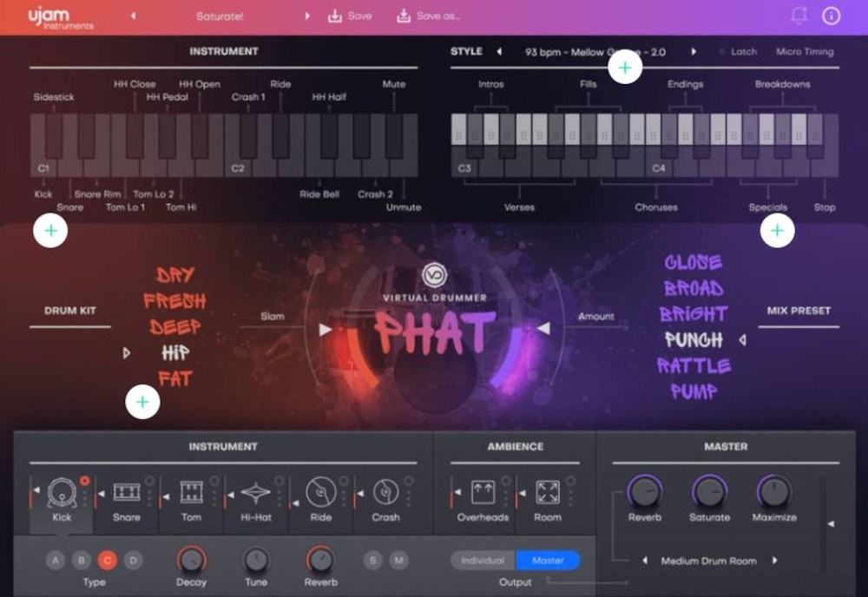
Task: Click the Virtual Drummer VD logo
Action: pyautogui.click(x=435, y=275)
